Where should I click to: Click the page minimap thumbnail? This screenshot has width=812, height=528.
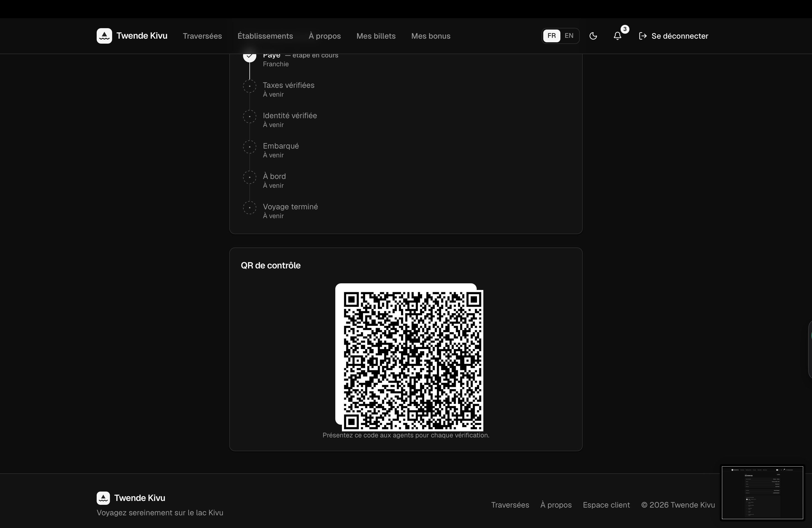coord(763,493)
